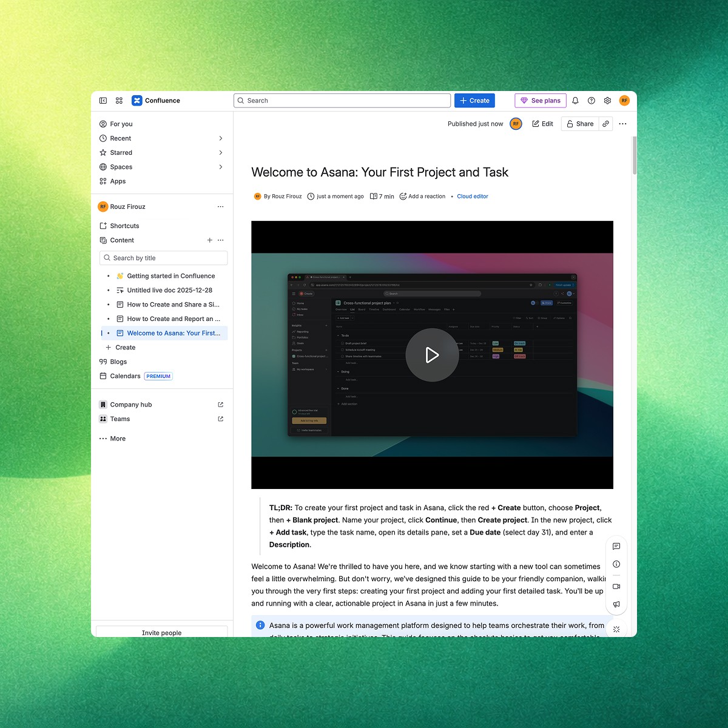728x728 pixels.
Task: Click the page vertical scrollbar
Action: tap(635, 155)
